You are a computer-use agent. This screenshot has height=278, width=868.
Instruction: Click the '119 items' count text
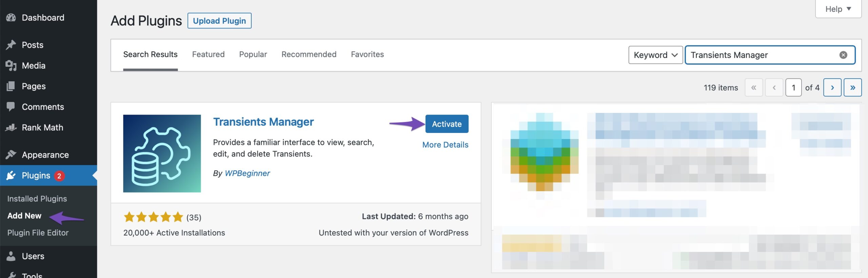pos(721,87)
